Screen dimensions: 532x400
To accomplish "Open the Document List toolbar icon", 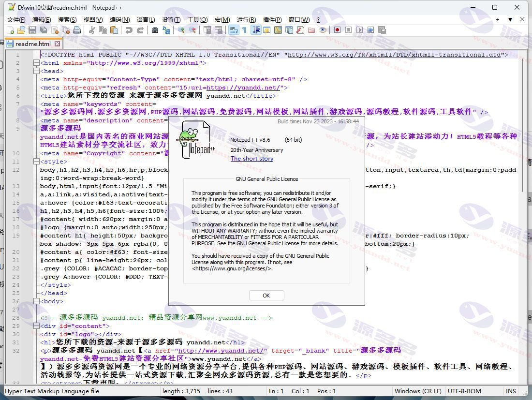I will coord(289,30).
